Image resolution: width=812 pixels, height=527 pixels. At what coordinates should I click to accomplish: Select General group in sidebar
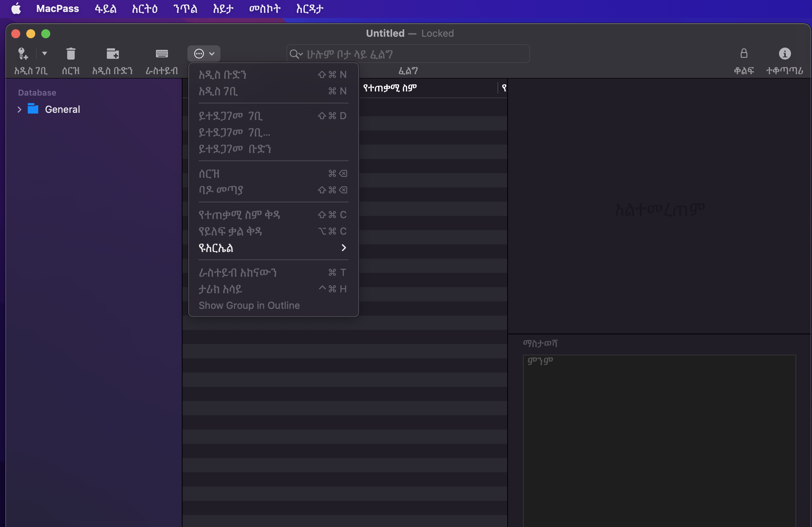[62, 109]
